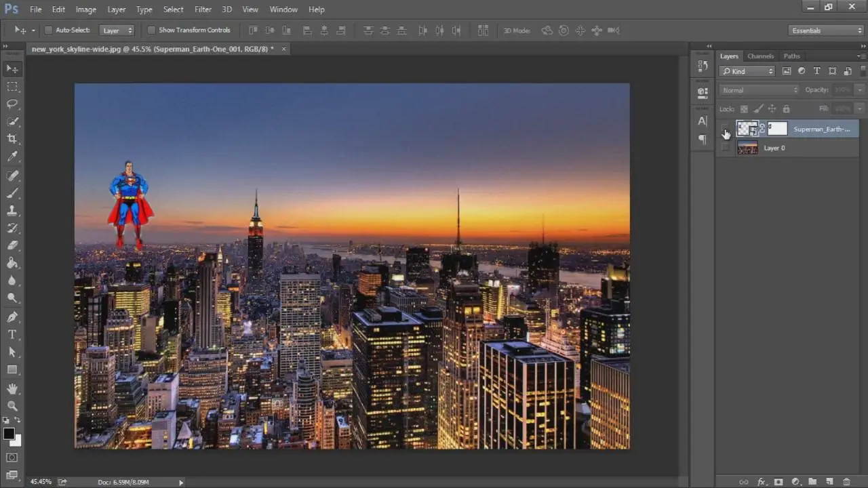The width and height of the screenshot is (868, 488).
Task: Select the Zoom tool
Action: click(x=12, y=405)
